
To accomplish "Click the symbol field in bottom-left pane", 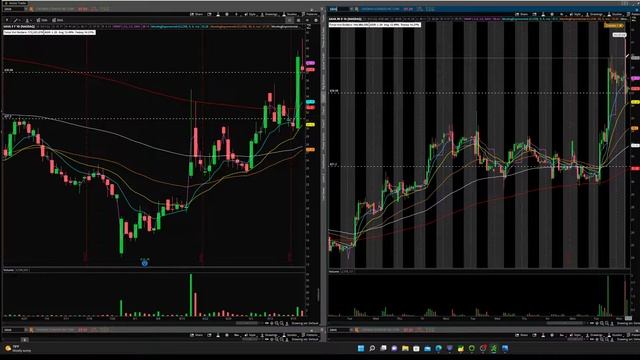I will coord(13,330).
